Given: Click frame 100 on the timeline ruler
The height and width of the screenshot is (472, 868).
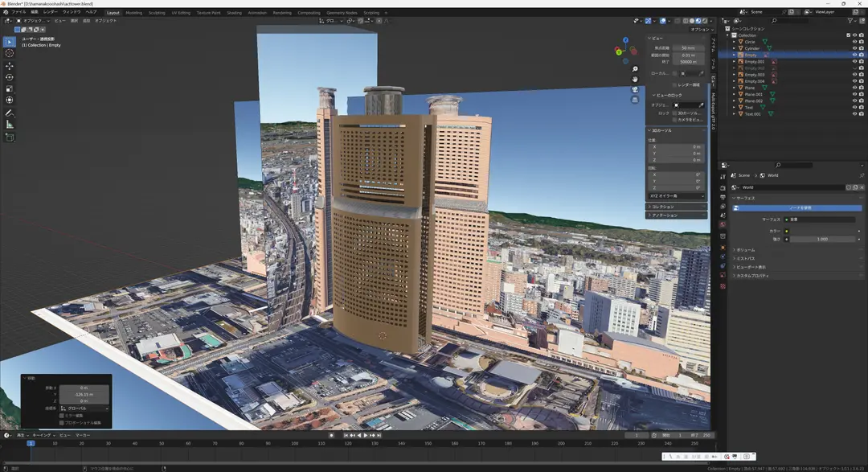Looking at the screenshot, I should [x=294, y=443].
